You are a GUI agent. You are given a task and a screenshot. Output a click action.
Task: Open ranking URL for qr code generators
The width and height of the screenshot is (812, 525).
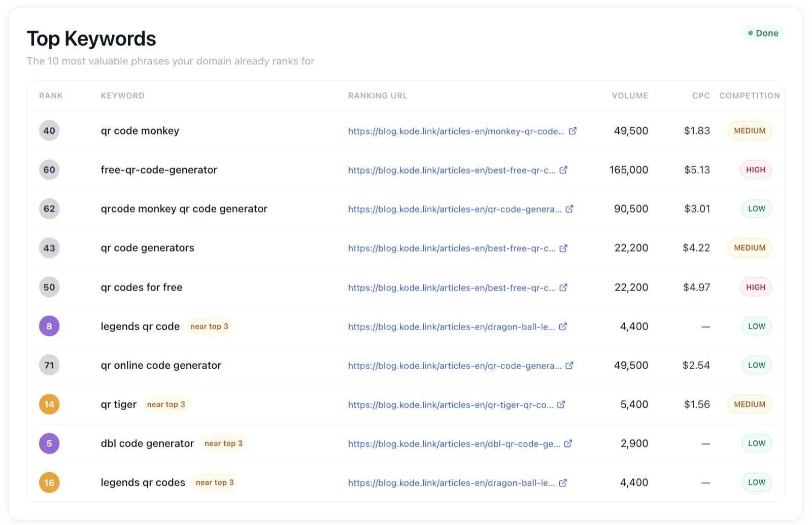click(x=452, y=248)
